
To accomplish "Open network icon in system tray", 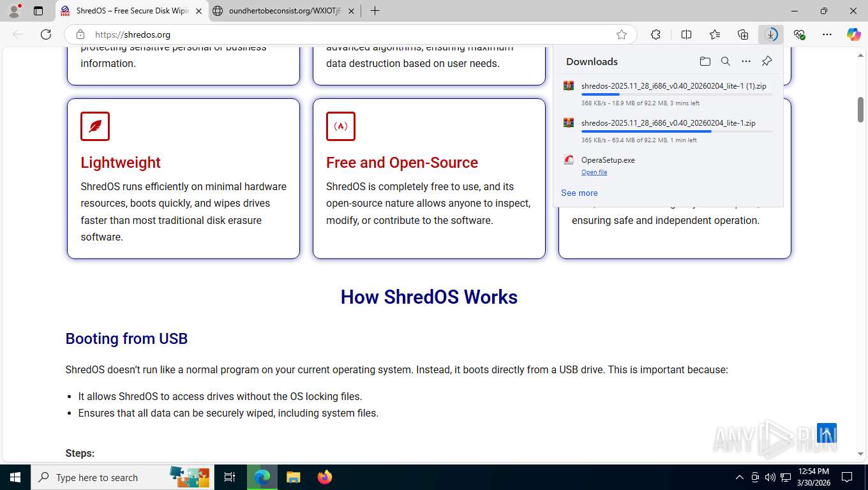I will (x=786, y=477).
